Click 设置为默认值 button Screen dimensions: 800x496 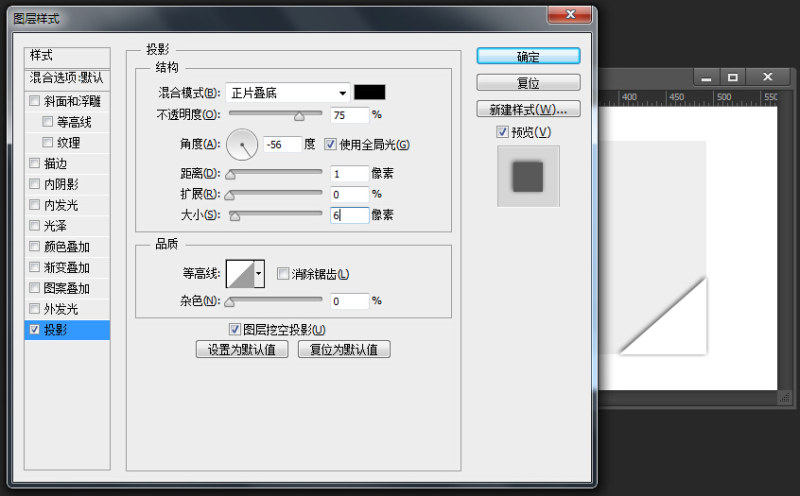pos(242,350)
